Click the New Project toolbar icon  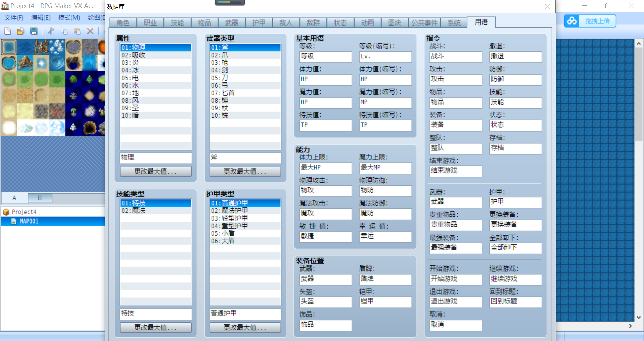[x=7, y=31]
